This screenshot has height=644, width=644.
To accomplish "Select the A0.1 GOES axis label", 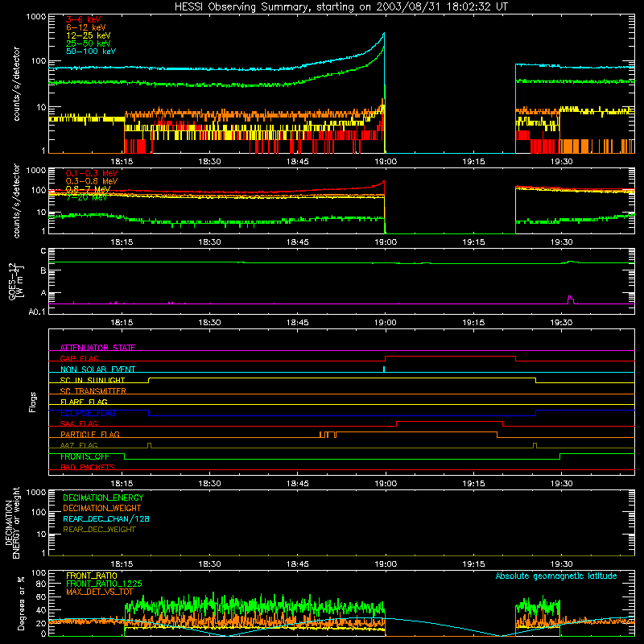I will pos(37,312).
